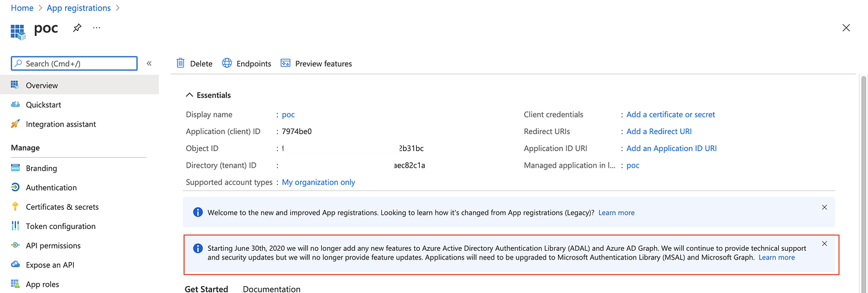Click the Authentication icon in sidebar
The height and width of the screenshot is (293, 868).
(x=15, y=187)
